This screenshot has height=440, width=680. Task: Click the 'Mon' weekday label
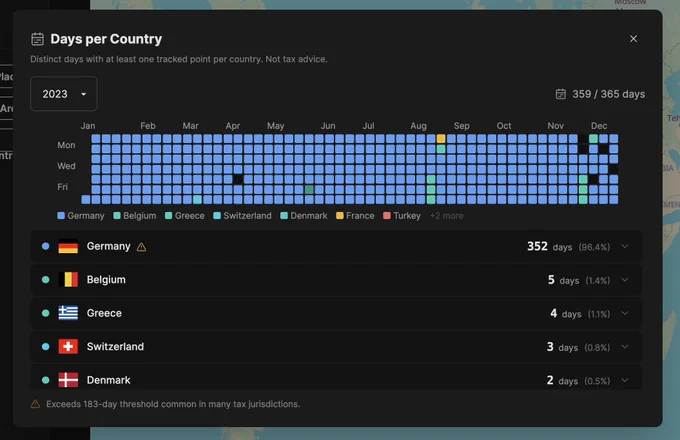(x=66, y=145)
